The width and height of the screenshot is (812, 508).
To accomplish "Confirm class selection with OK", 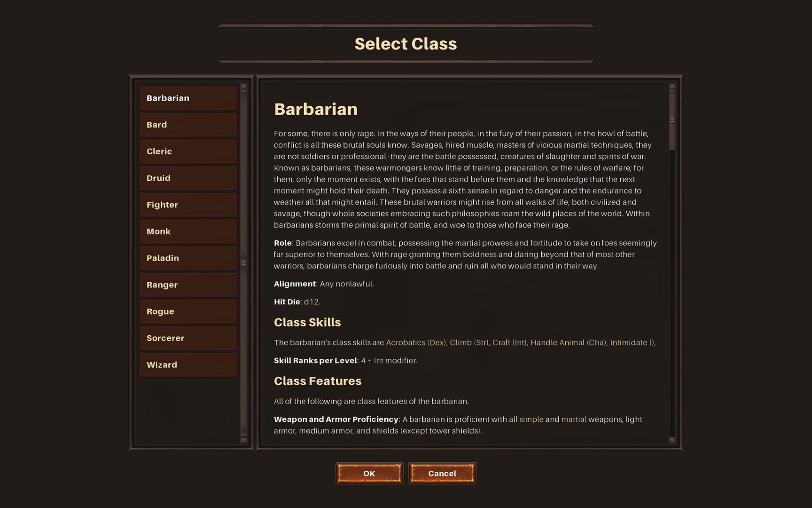I will [x=369, y=473].
